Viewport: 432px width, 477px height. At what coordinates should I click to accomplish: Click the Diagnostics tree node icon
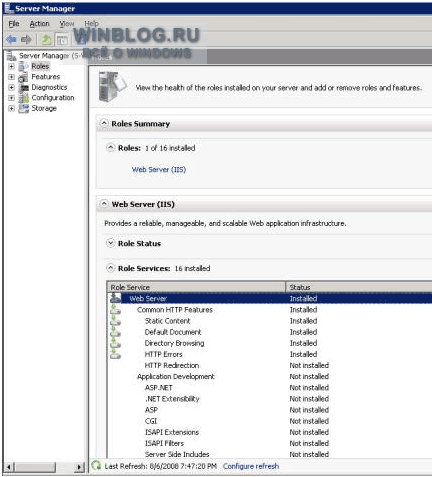pyautogui.click(x=23, y=88)
